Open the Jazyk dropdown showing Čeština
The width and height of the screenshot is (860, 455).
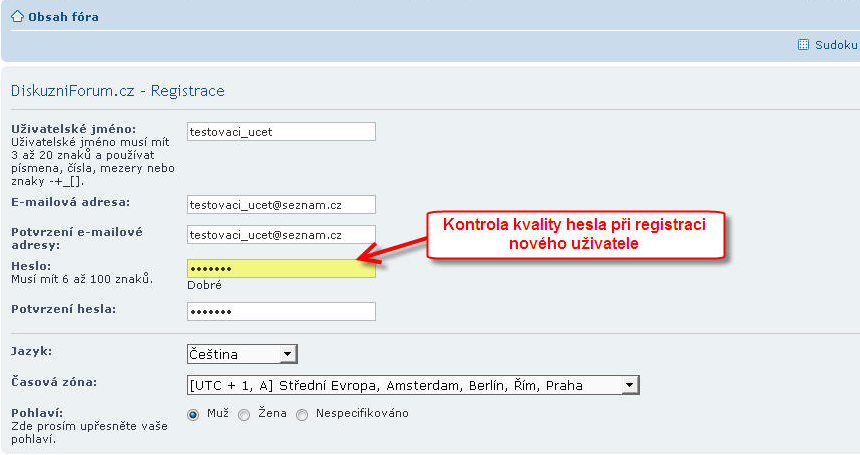pyautogui.click(x=243, y=354)
